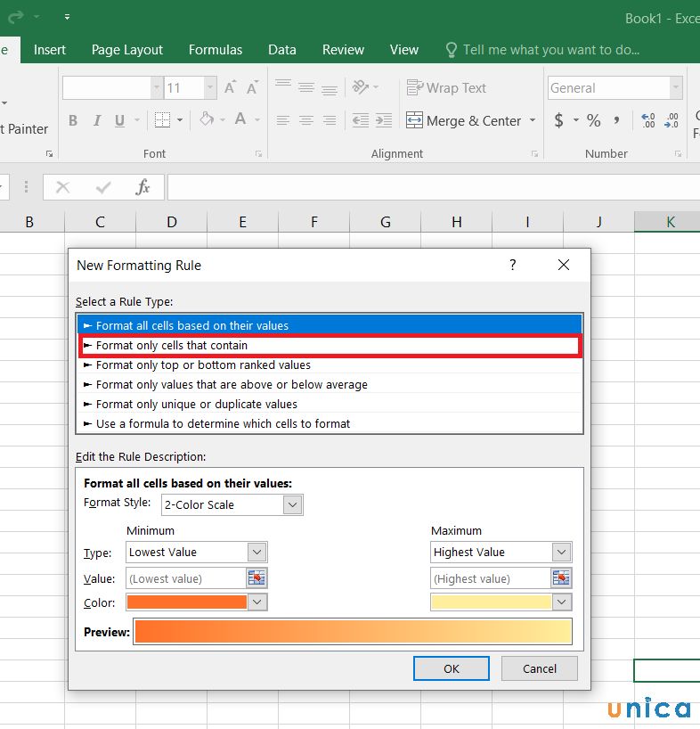Click the Underline formatting icon

[x=121, y=120]
